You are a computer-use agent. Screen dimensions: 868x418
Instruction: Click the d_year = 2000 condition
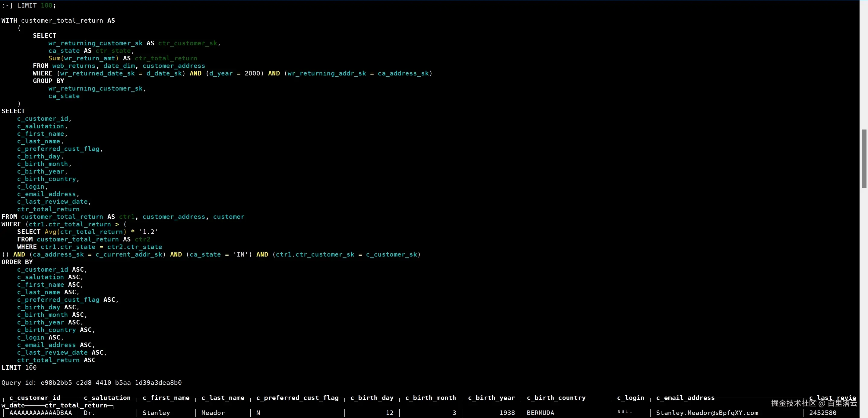pos(235,73)
